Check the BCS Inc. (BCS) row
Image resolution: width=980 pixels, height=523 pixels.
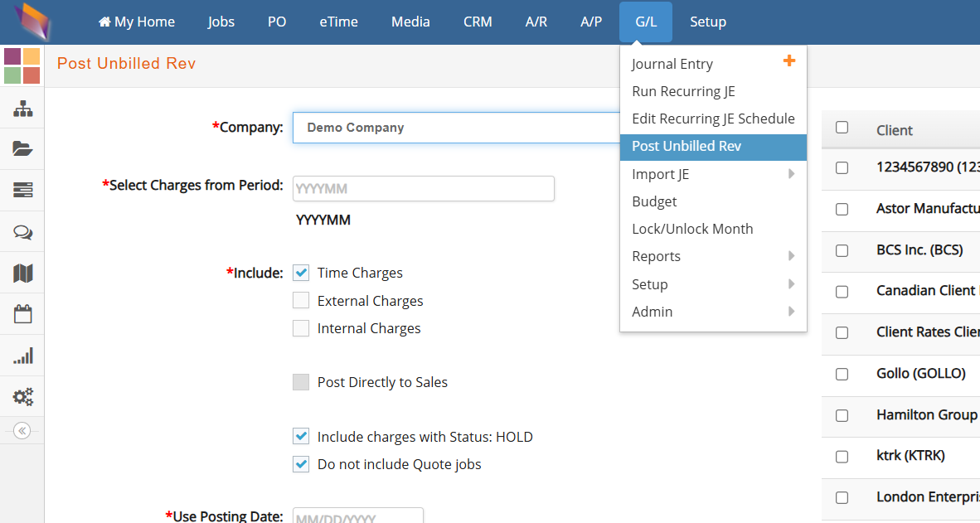click(842, 250)
